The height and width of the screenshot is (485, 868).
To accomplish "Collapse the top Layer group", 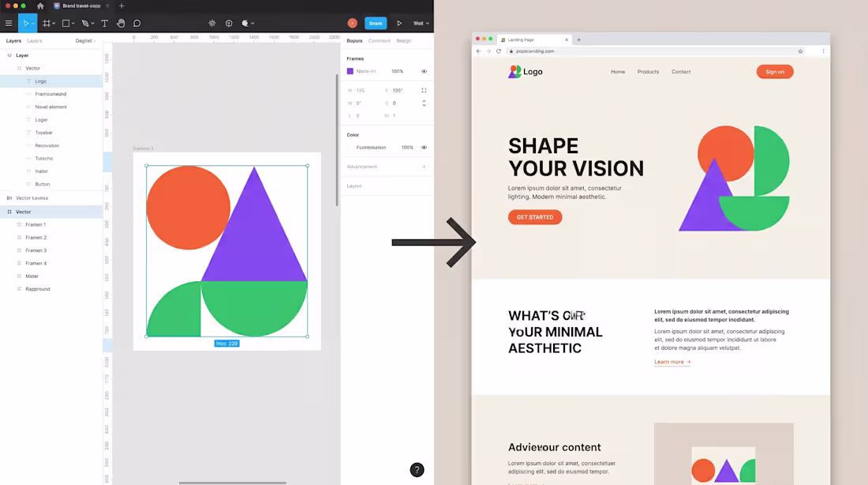I will tap(9, 55).
